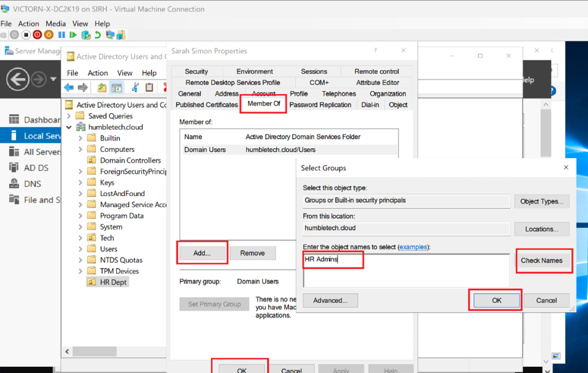Click the red Shut Down VM icon

pos(37,35)
